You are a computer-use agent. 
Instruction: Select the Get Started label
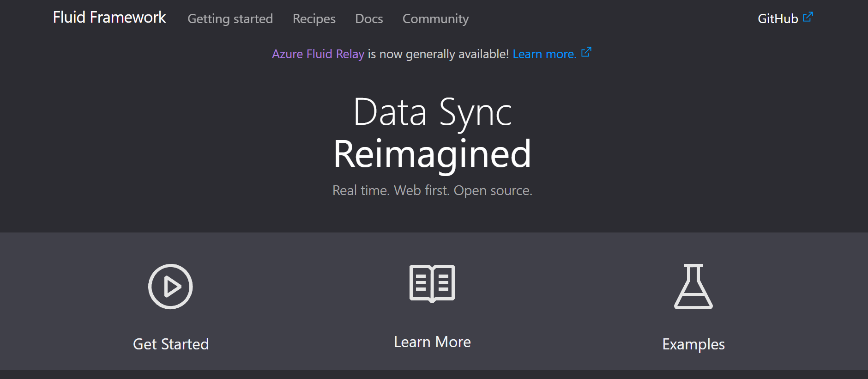pyautogui.click(x=171, y=344)
